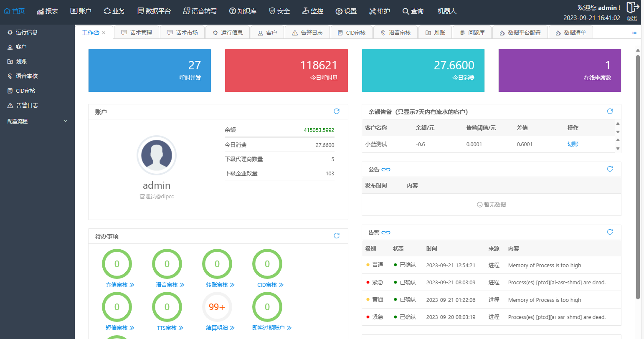Open the 知识库 top menu
This screenshot has height=339, width=644.
(x=243, y=11)
